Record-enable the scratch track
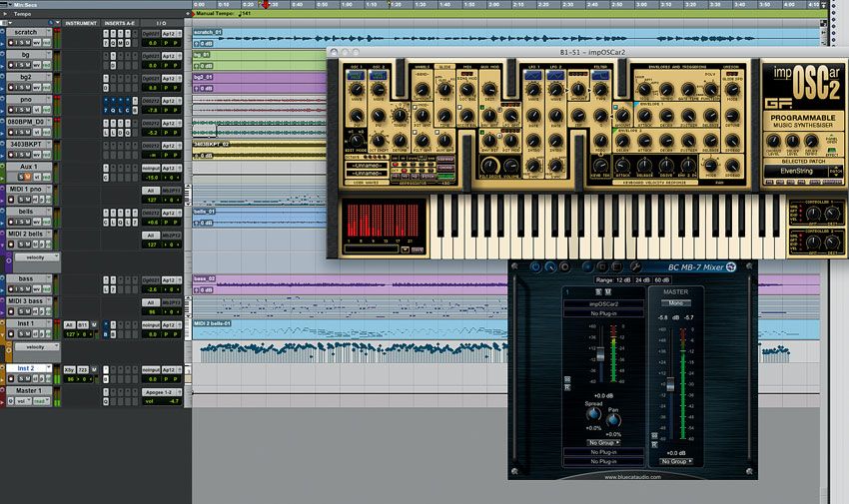 (10, 42)
